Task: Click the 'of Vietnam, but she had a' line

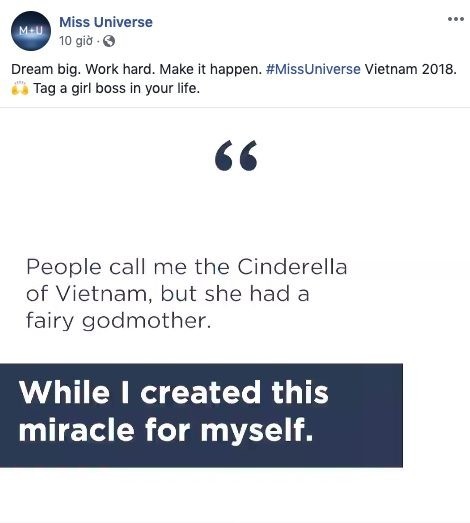Action: (168, 294)
